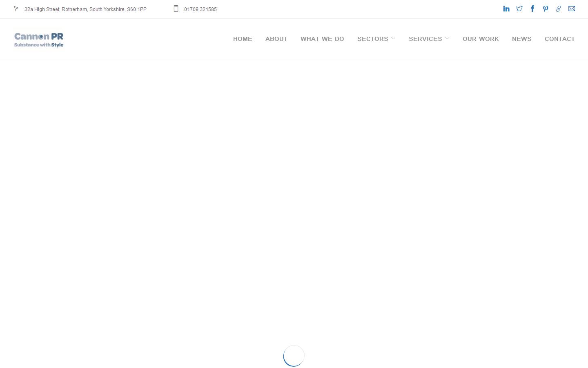588x368 pixels.
Task: Click the chain link share icon
Action: (x=559, y=9)
